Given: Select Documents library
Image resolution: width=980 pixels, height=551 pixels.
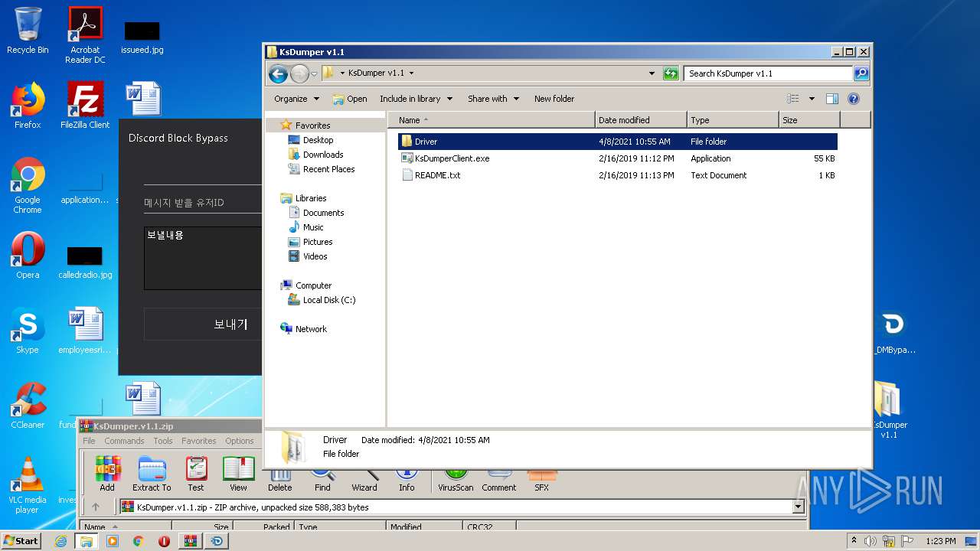Looking at the screenshot, I should point(315,213).
